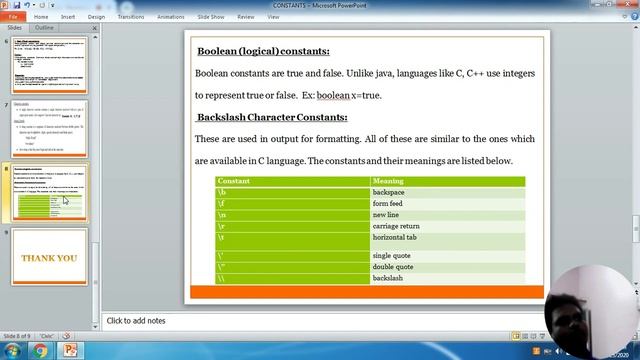
Task: Click the Undo arrow icon
Action: (x=27, y=5)
